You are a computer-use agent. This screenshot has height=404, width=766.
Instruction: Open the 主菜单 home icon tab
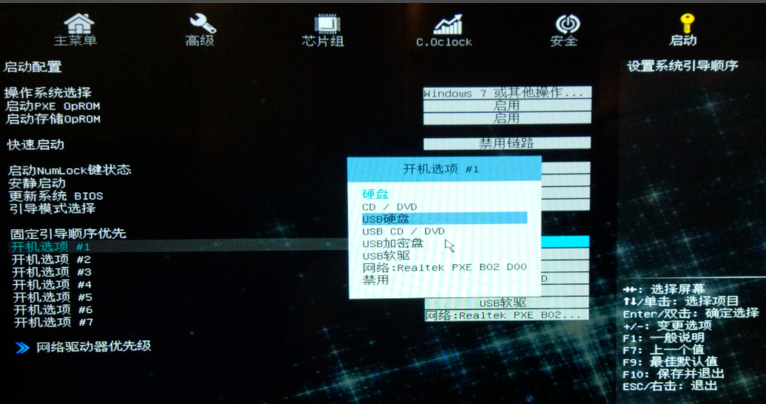77,24
